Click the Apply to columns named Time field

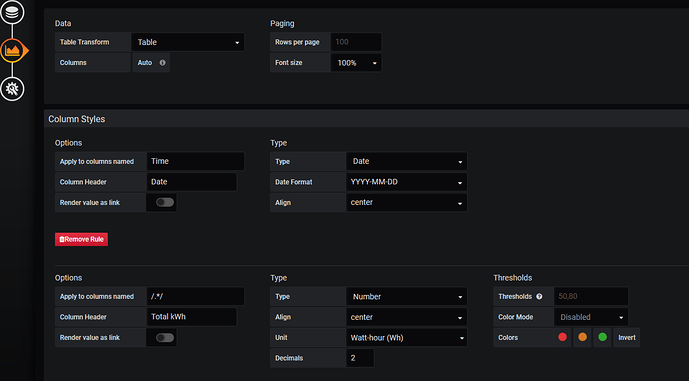(x=196, y=161)
